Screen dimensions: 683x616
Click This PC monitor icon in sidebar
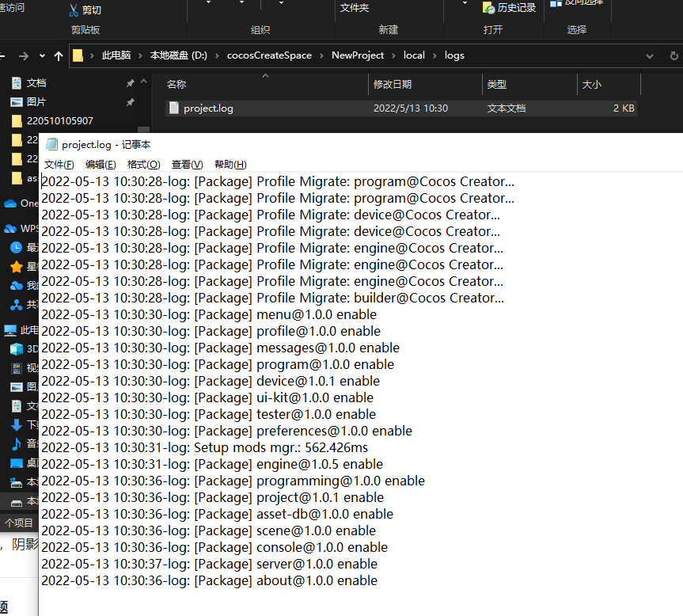[x=10, y=330]
